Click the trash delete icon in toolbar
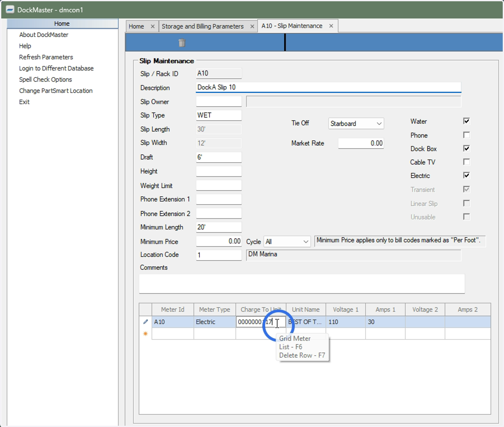This screenshot has width=504, height=427. (181, 43)
